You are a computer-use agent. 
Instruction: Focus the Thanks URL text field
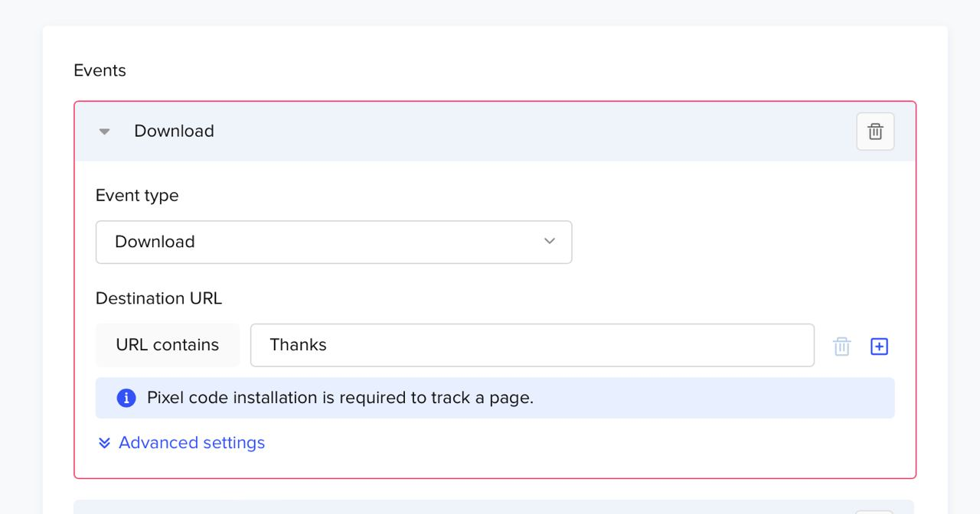pos(532,345)
